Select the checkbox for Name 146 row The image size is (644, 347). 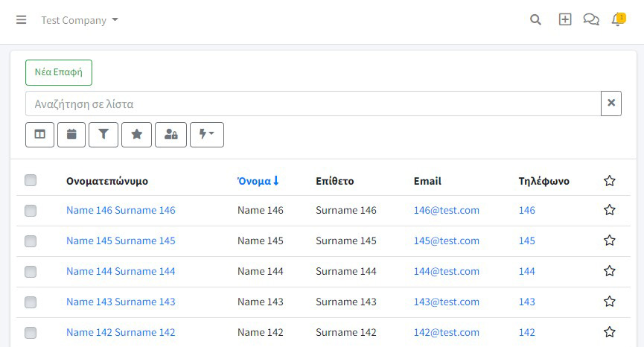pos(31,211)
